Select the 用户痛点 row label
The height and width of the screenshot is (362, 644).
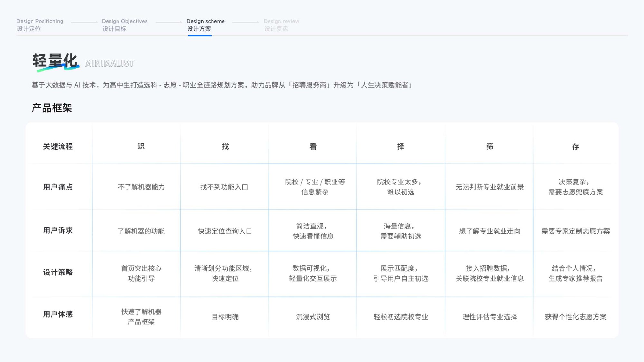[58, 187]
